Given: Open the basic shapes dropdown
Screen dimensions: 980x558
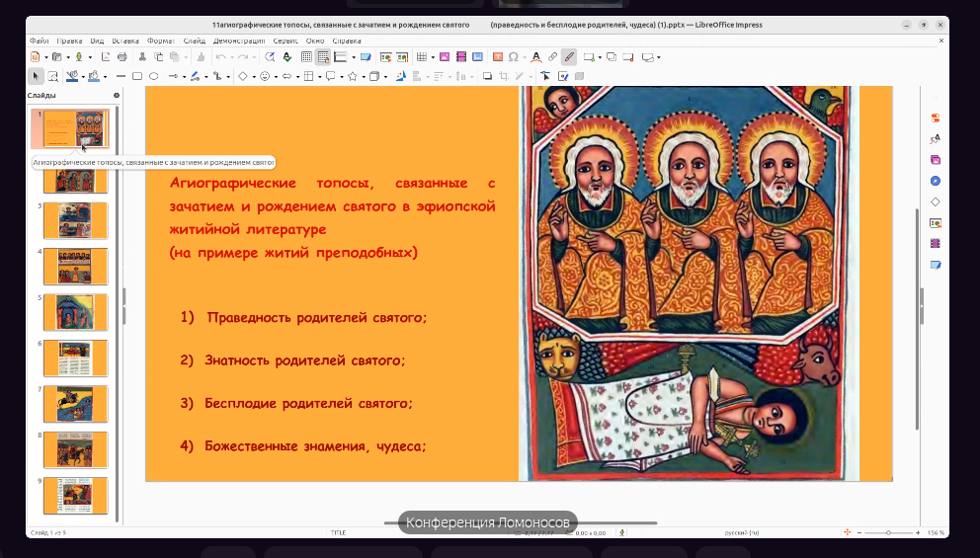Looking at the screenshot, I should (254, 77).
